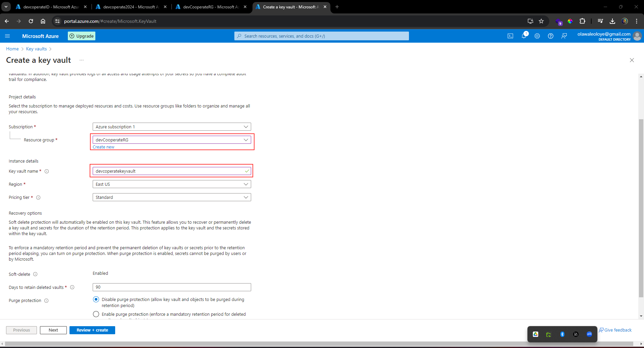Image resolution: width=644 pixels, height=348 pixels.
Task: Click the Give feedback link
Action: point(615,330)
